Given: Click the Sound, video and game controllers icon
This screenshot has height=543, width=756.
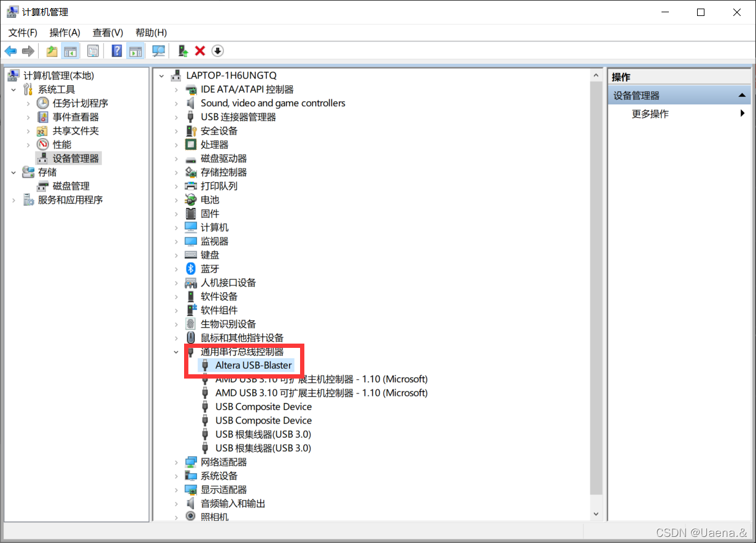Looking at the screenshot, I should pyautogui.click(x=191, y=103).
